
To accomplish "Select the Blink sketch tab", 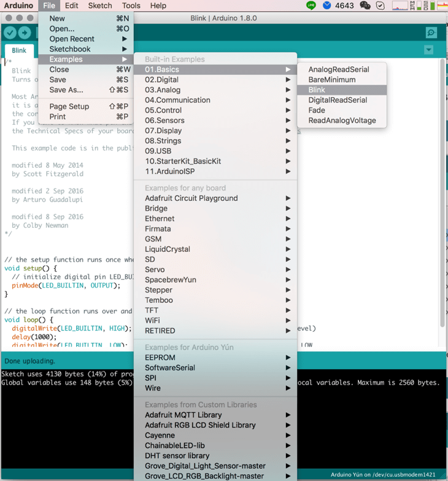I will click(x=19, y=50).
